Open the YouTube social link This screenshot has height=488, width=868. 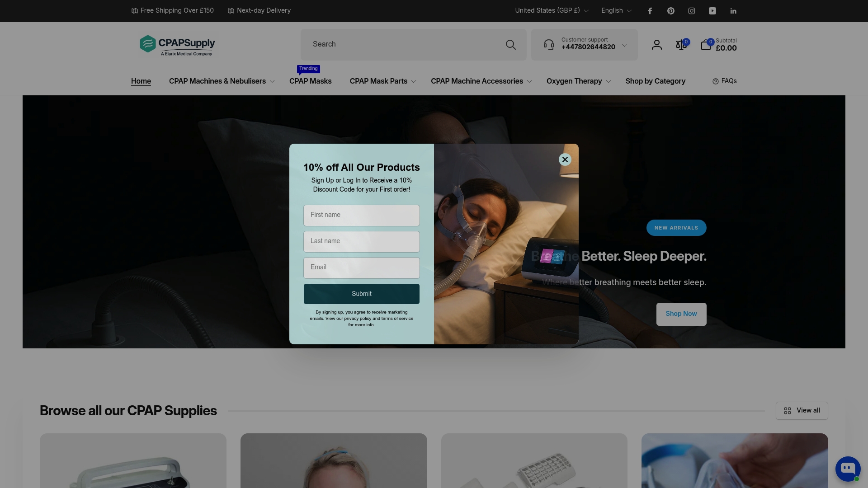pyautogui.click(x=712, y=11)
